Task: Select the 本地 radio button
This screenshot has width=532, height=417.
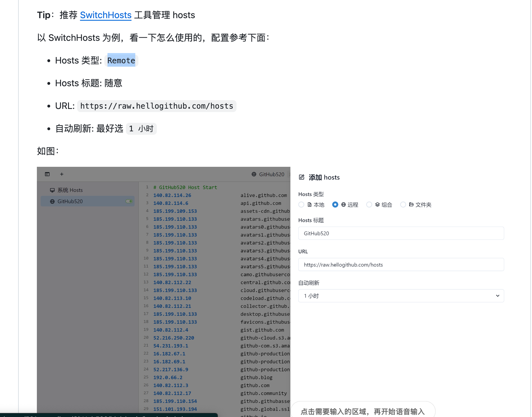Action: pyautogui.click(x=301, y=205)
